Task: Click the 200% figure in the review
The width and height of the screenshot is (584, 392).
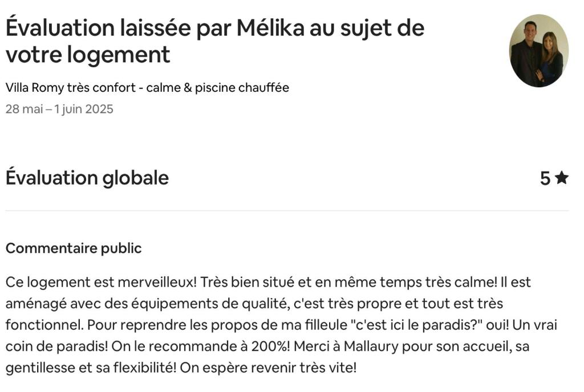Action: click(270, 346)
